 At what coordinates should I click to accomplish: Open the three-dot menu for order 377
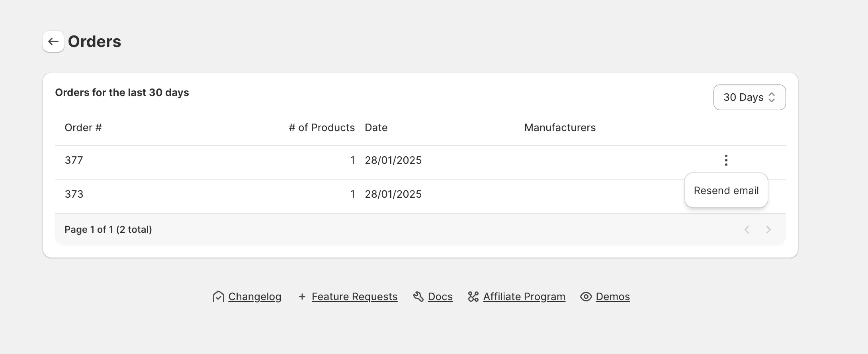[726, 160]
